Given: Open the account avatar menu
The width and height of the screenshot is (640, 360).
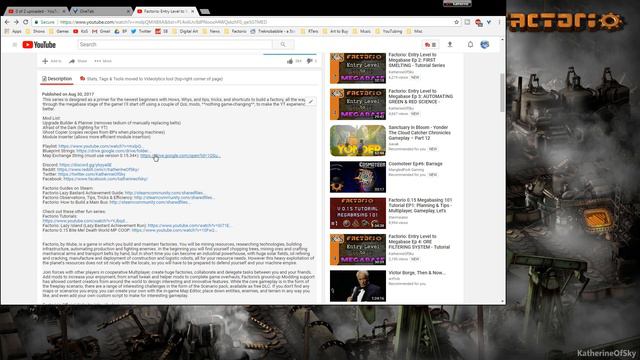Looking at the screenshot, I should click(x=484, y=44).
